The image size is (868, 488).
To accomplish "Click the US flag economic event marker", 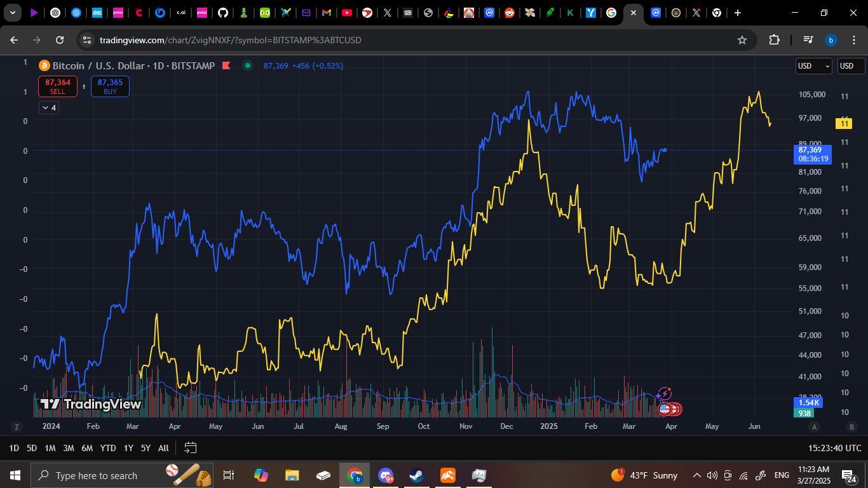I will (x=665, y=409).
